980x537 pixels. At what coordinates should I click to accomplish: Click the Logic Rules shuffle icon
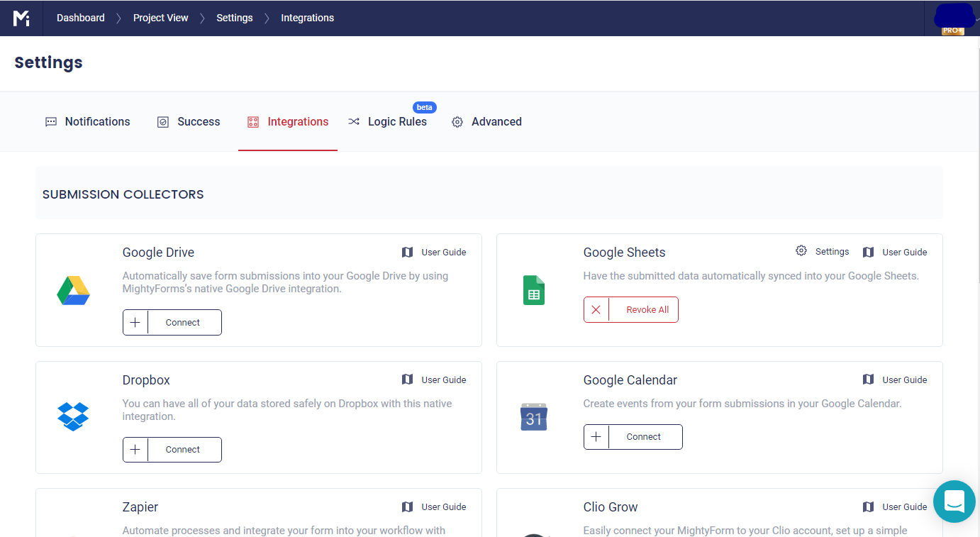point(354,121)
